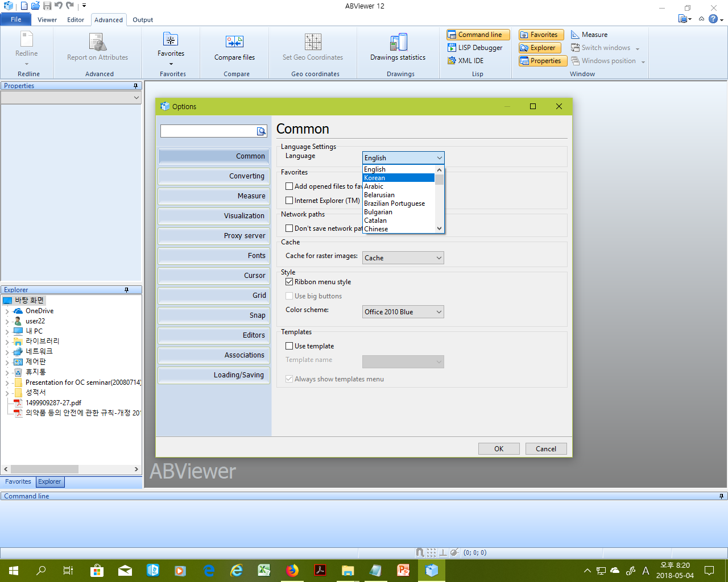Click the Options search input field
The height and width of the screenshot is (582, 728).
tap(208, 131)
